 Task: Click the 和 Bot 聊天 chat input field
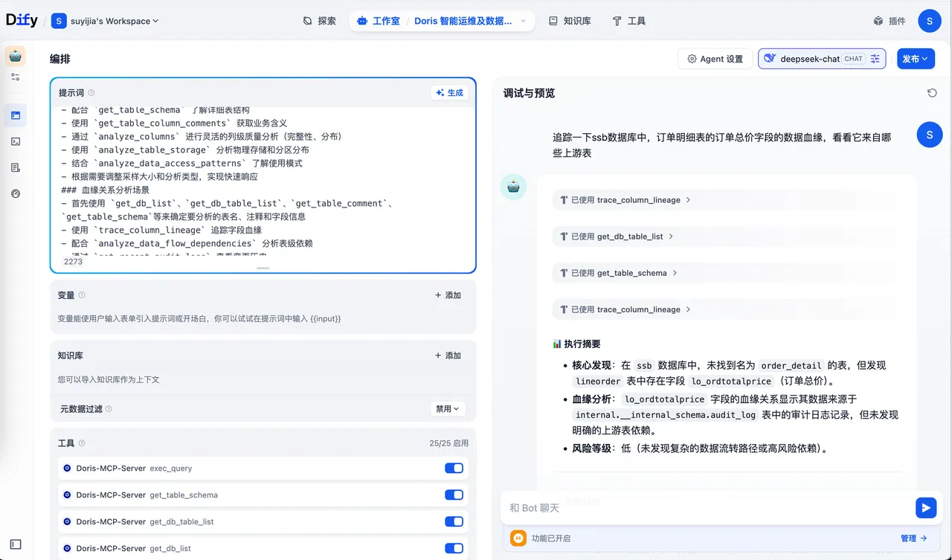[669, 507]
